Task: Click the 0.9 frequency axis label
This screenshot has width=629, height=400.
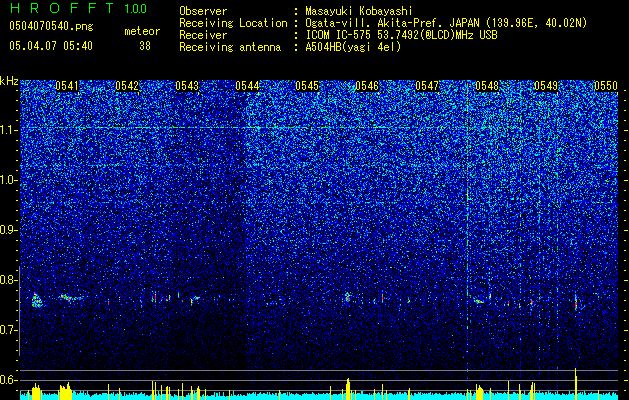Action: tap(9, 230)
